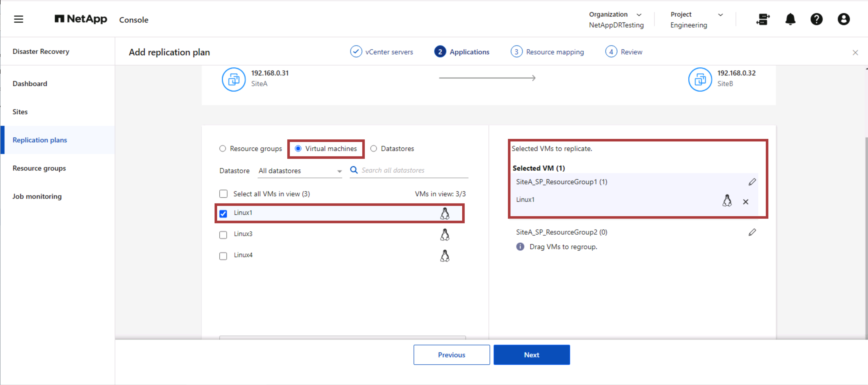Open the Replication plans sidebar item

[40, 140]
